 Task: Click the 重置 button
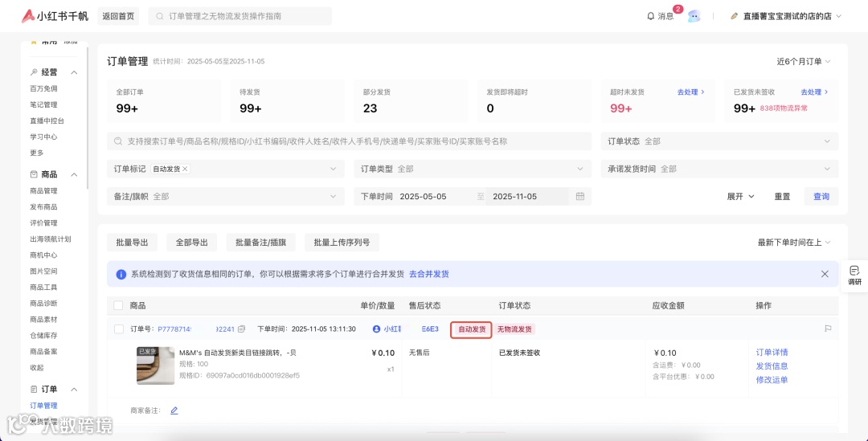pyautogui.click(x=782, y=197)
